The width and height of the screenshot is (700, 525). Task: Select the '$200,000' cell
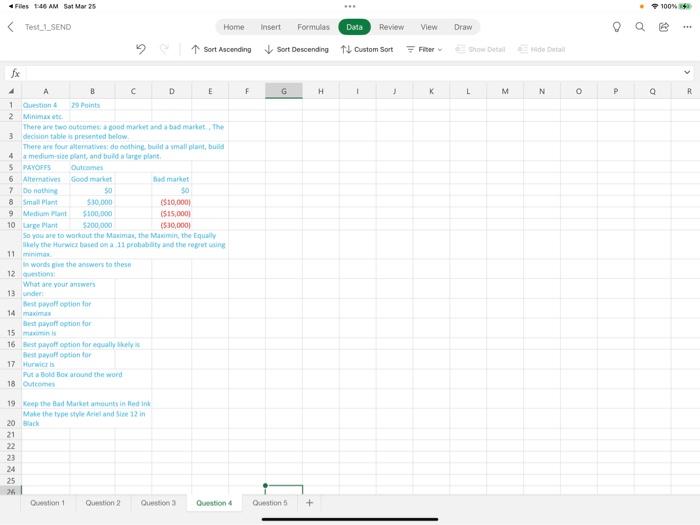coord(92,225)
